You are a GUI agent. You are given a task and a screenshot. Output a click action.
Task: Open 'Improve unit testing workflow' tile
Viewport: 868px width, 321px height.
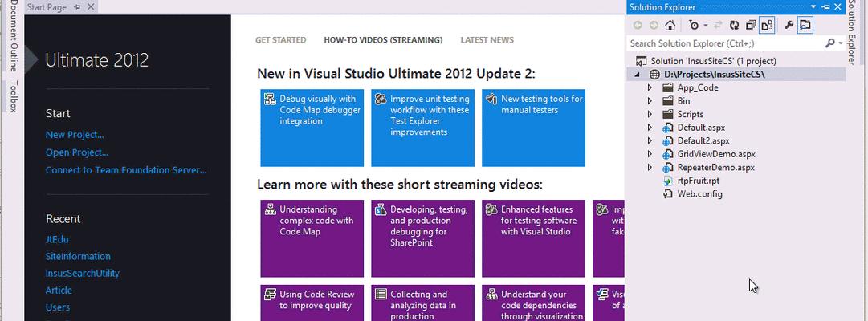click(423, 128)
